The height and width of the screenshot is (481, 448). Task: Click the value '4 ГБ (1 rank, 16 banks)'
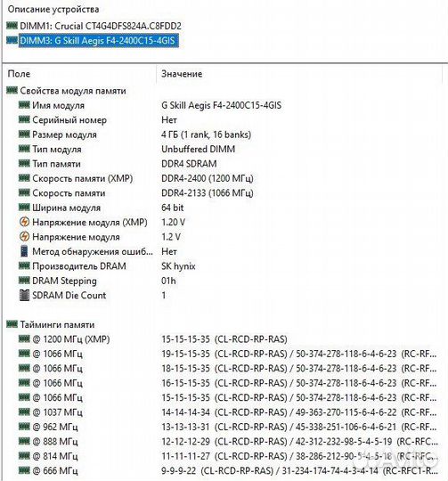pyautogui.click(x=206, y=135)
